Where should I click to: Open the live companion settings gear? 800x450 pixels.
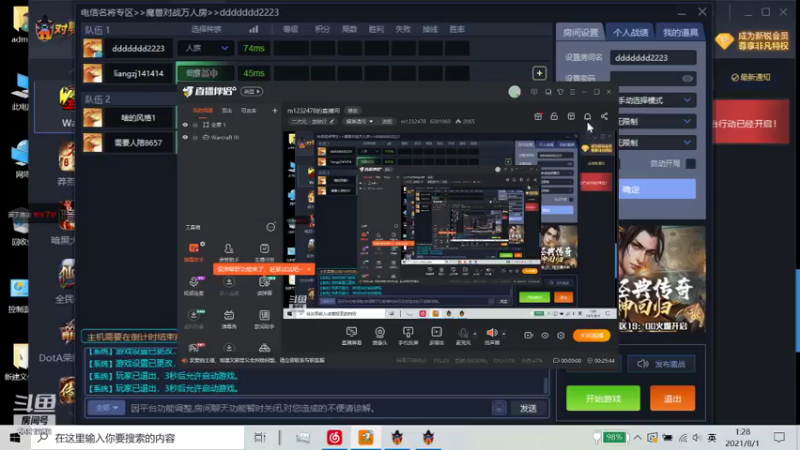tap(561, 335)
